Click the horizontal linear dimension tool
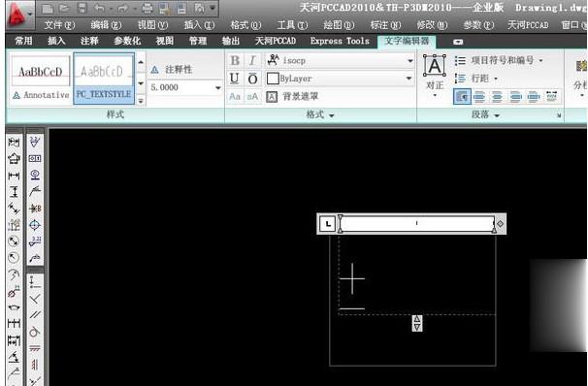Viewport: 588px width, 386px height. click(14, 175)
